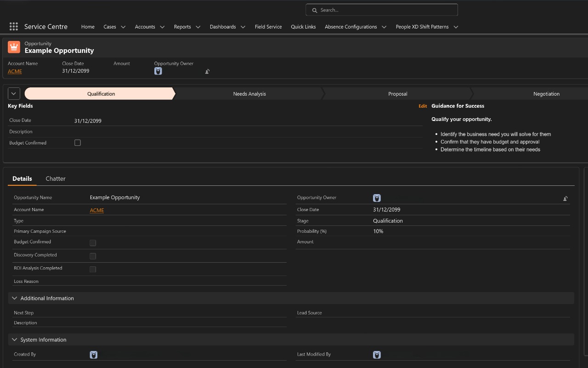This screenshot has width=588, height=368.
Task: Click Opportunity Owner avatar in Details
Action: pyautogui.click(x=377, y=198)
